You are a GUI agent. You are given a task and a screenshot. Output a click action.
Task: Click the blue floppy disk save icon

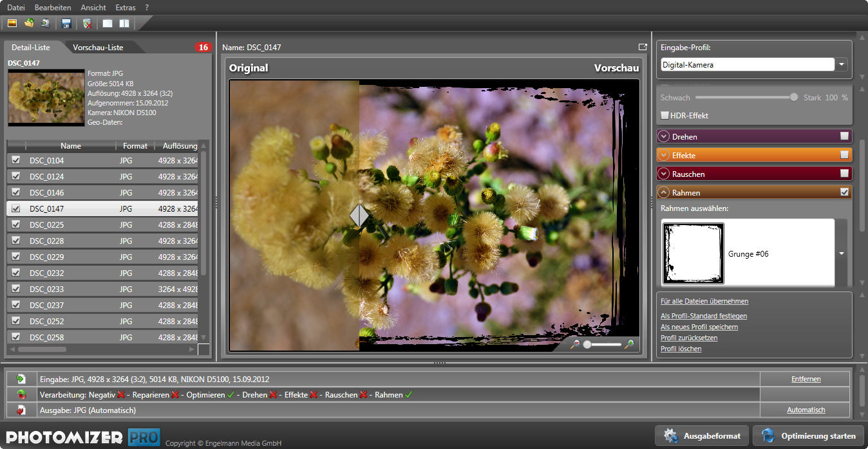66,23
